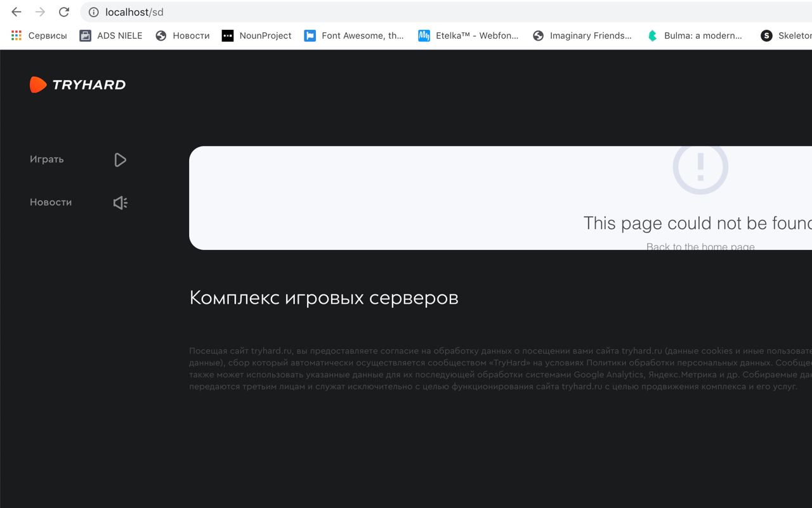Open the NounProject bookmark

(256, 36)
